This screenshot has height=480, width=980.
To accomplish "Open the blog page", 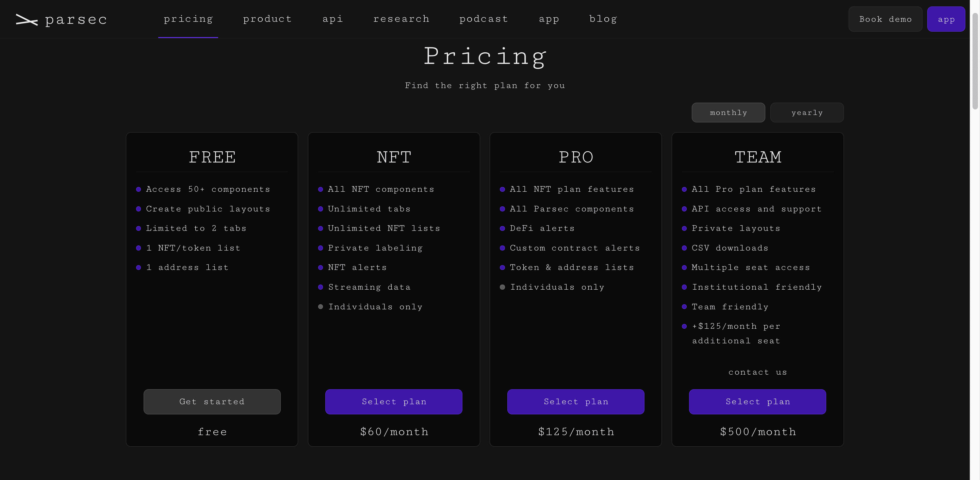I will point(603,19).
